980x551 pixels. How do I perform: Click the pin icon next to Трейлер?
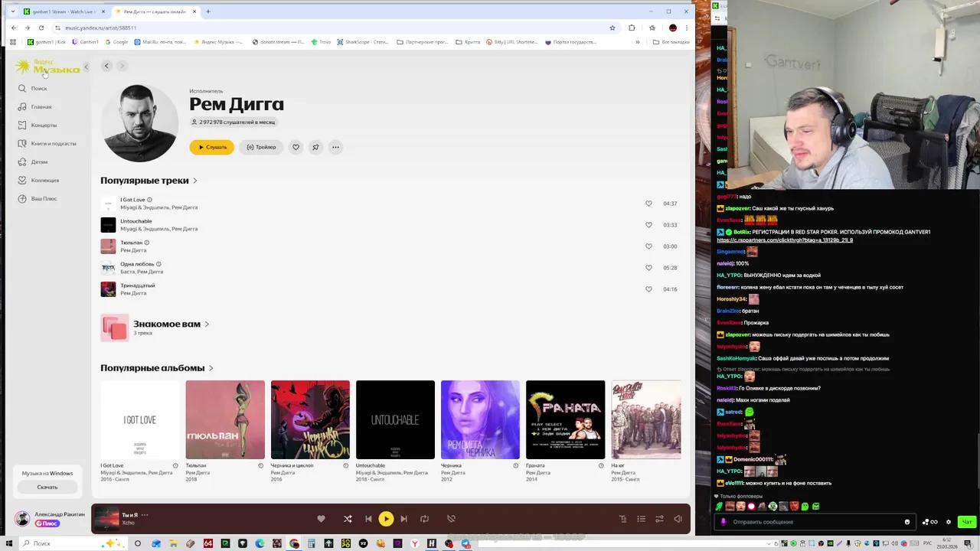coord(315,147)
